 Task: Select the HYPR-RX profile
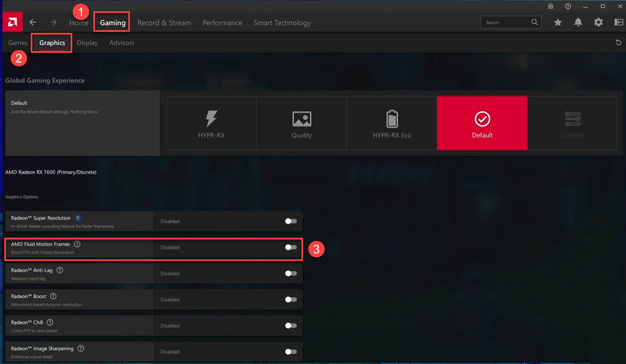(x=211, y=123)
